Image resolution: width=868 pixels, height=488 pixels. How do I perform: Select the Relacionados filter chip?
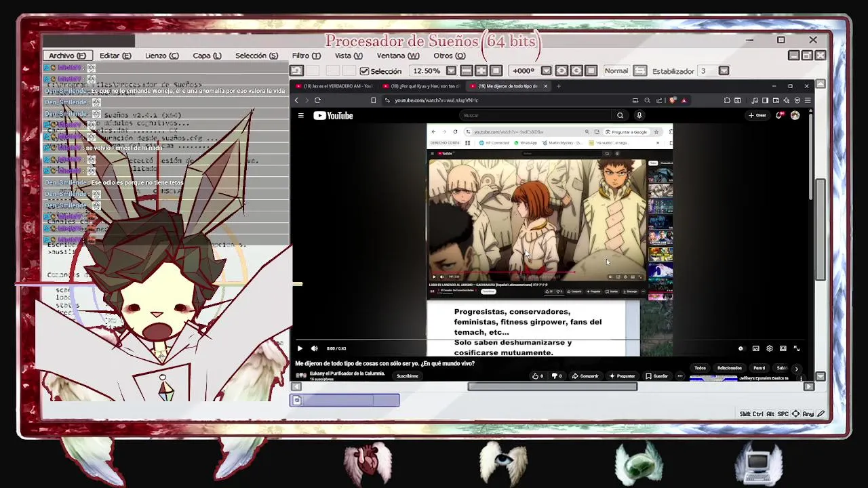click(730, 368)
